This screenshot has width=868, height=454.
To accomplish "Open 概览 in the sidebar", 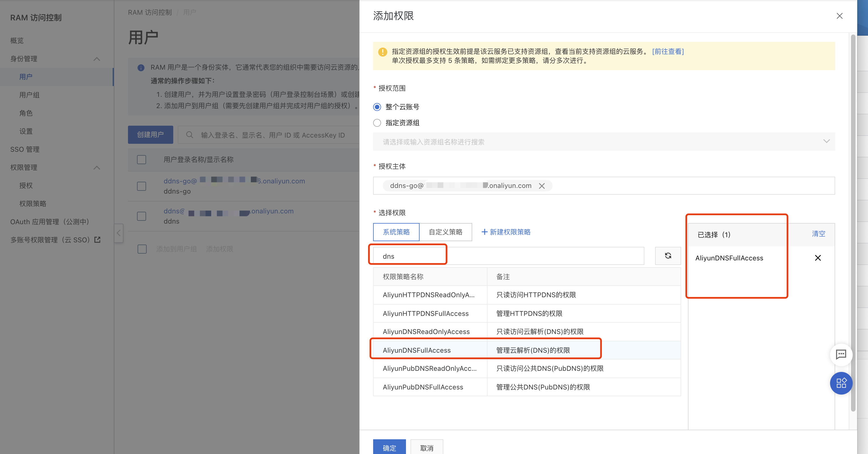I will pos(17,41).
